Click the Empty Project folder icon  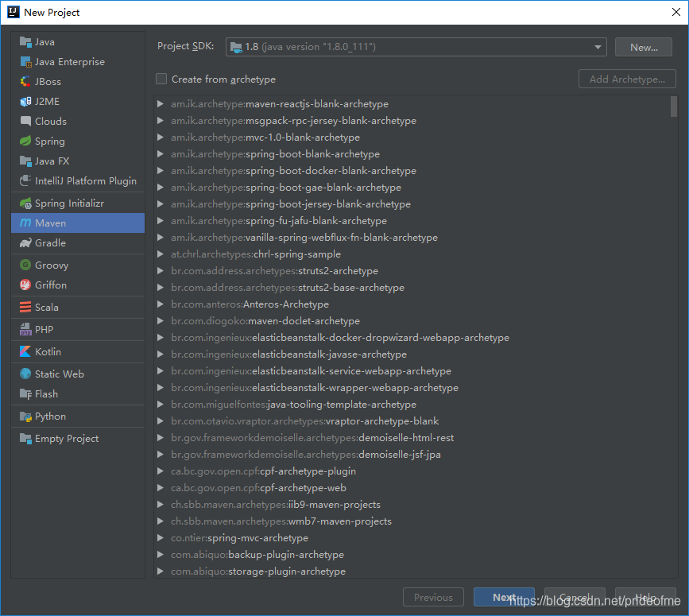pos(25,439)
